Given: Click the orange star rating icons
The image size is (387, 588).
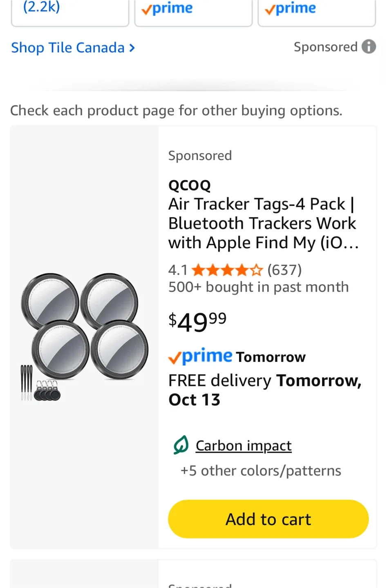Looking at the screenshot, I should click(x=227, y=270).
